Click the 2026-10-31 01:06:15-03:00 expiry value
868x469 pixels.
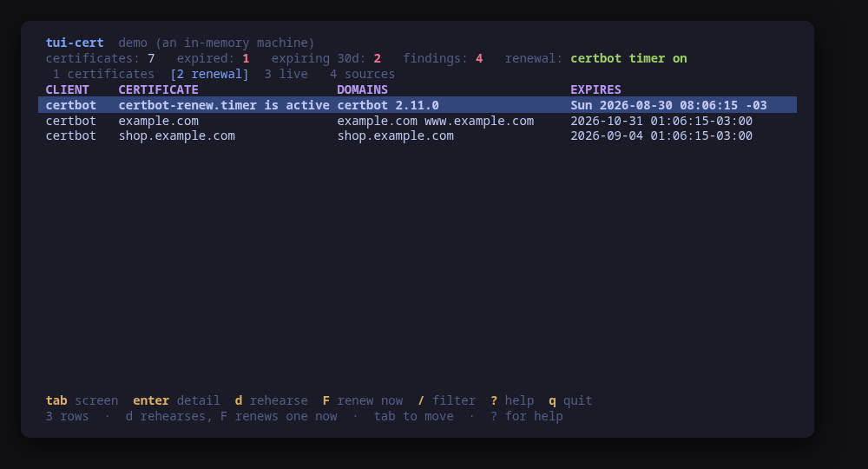pos(661,120)
